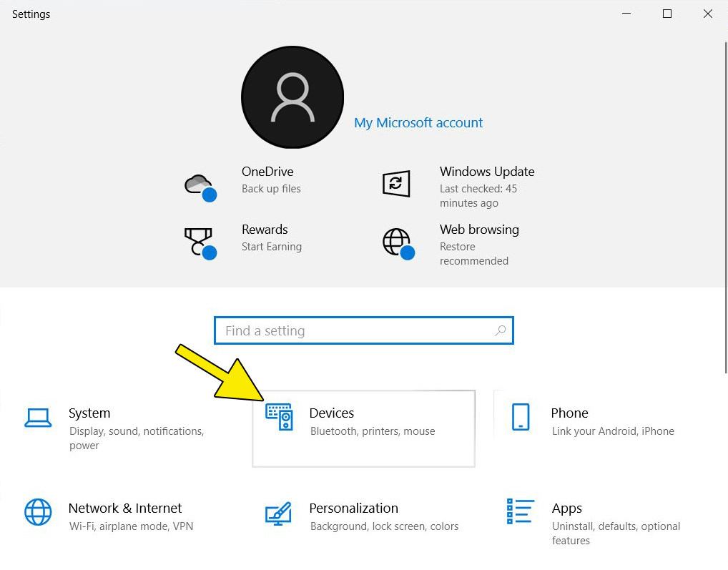The width and height of the screenshot is (728, 570).
Task: Open the Devices settings category
Action: [x=363, y=428]
